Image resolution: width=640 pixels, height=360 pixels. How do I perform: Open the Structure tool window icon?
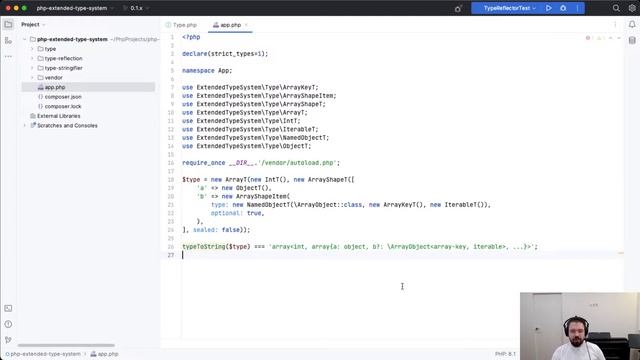[8, 40]
